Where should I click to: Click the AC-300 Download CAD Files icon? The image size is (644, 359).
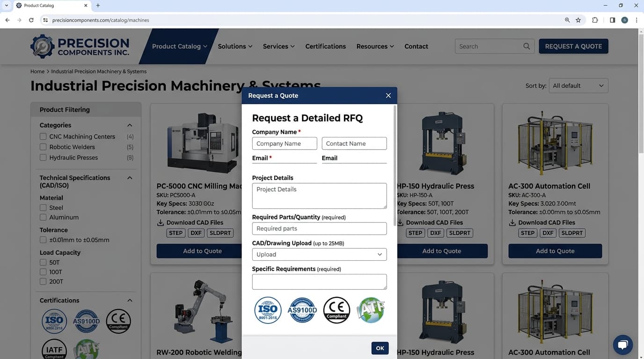click(x=512, y=223)
